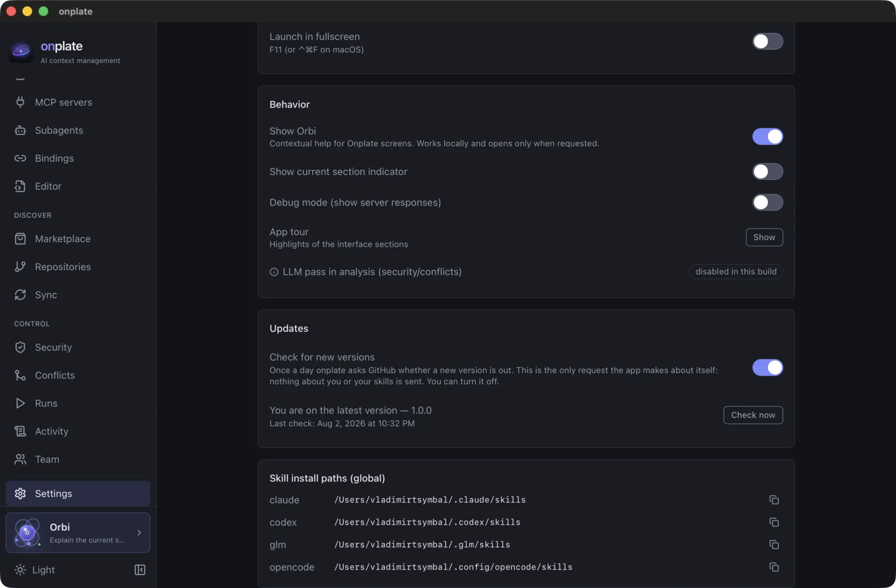Click '/Users/vladimirtsymbal/.config/opencode/skills' path
This screenshot has height=588, width=896.
pyautogui.click(x=454, y=567)
